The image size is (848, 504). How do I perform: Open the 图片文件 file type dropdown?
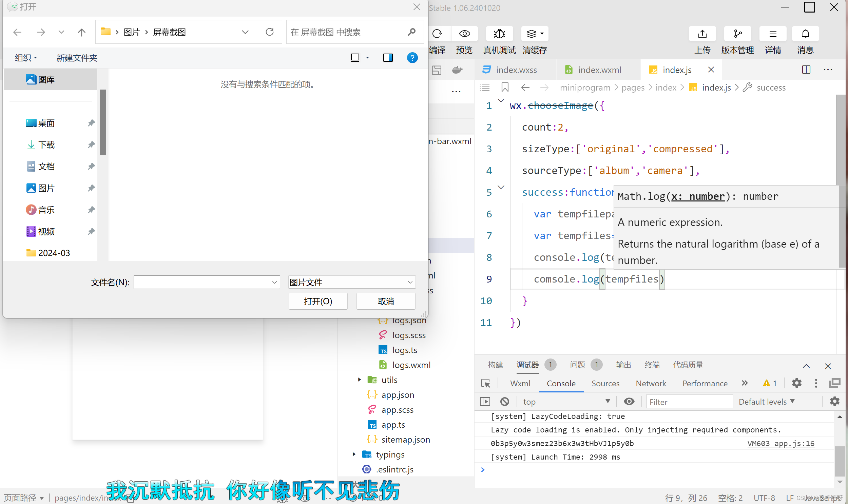pyautogui.click(x=351, y=282)
